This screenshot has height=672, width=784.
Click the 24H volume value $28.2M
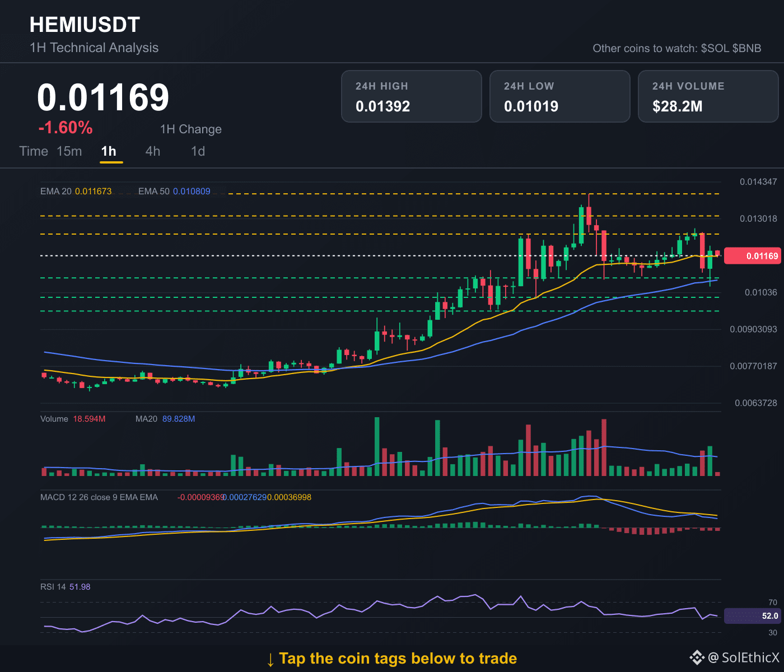pyautogui.click(x=677, y=106)
